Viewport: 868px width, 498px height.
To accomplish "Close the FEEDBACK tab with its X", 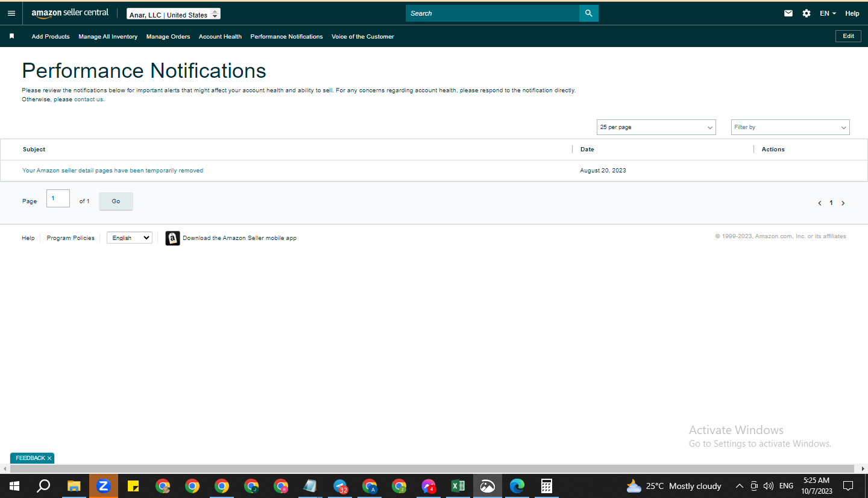I will tap(49, 458).
